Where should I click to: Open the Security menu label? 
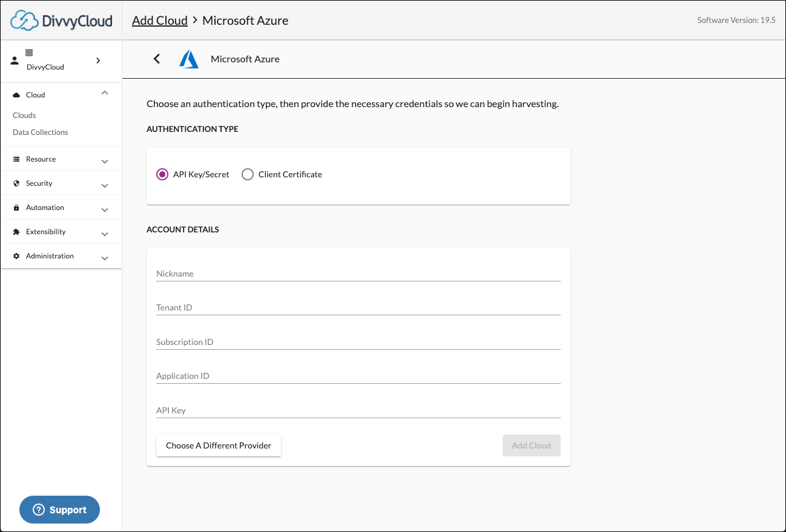point(39,183)
